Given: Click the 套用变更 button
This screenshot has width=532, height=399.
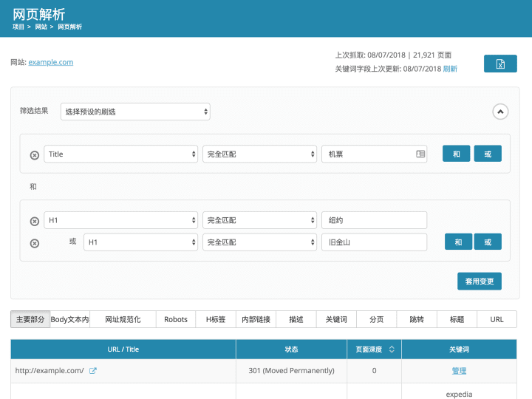Looking at the screenshot, I should pyautogui.click(x=479, y=281).
